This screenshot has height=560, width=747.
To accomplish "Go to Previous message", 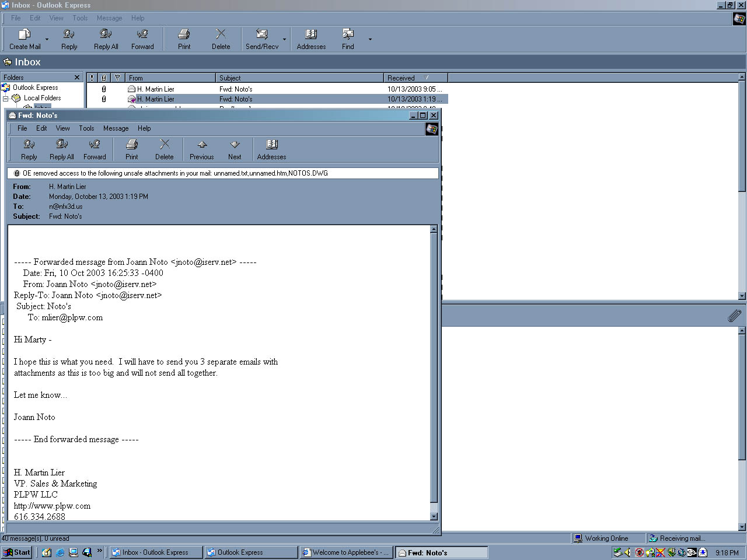I will point(201,149).
